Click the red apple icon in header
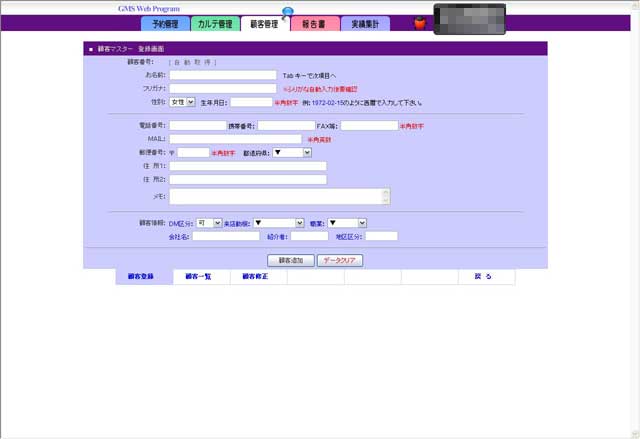Screen dimensions: 640x439 tap(420, 23)
